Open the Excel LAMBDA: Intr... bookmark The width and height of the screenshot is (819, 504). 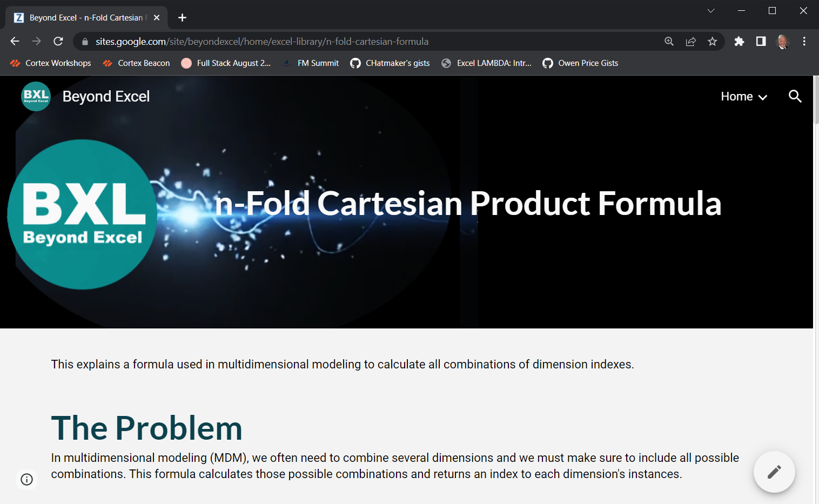click(487, 63)
